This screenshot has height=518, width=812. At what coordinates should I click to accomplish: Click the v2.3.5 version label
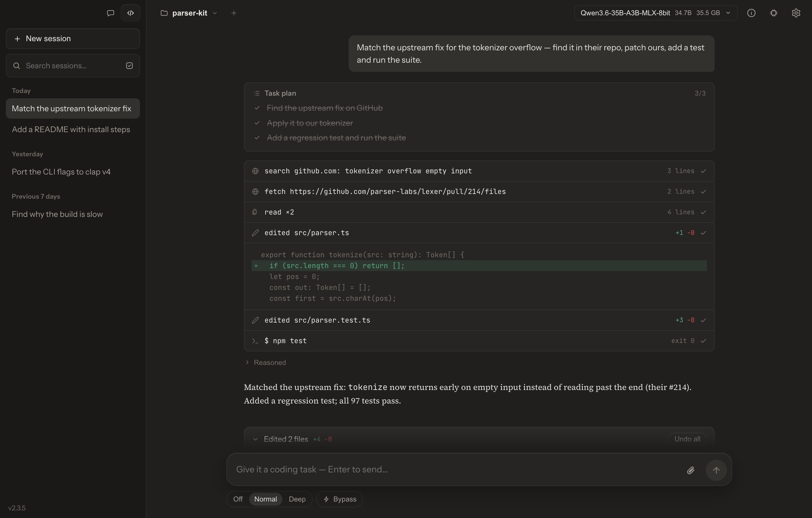coord(17,508)
